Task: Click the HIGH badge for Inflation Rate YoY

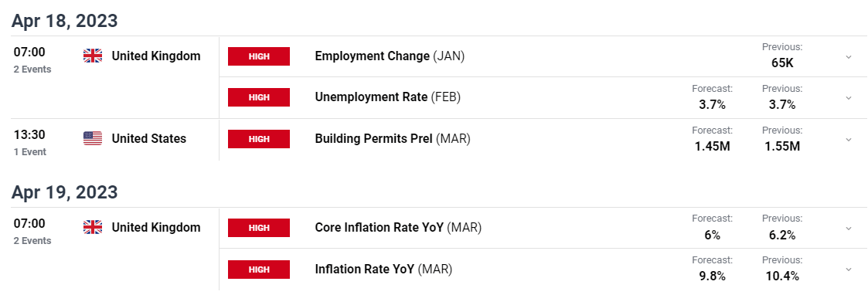Action: 259,270
